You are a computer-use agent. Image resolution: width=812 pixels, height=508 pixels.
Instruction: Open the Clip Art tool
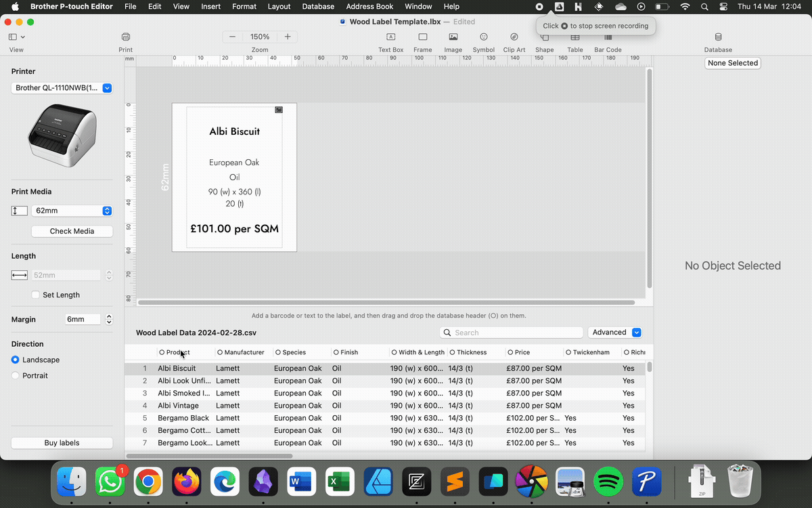tap(514, 37)
